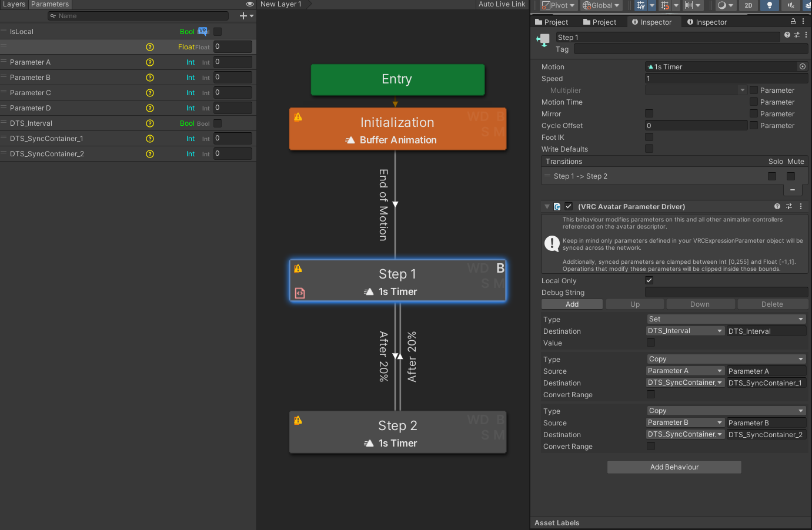Open Step 1 state preset sliders icon
Viewport: 812px width, 530px height.
797,35
